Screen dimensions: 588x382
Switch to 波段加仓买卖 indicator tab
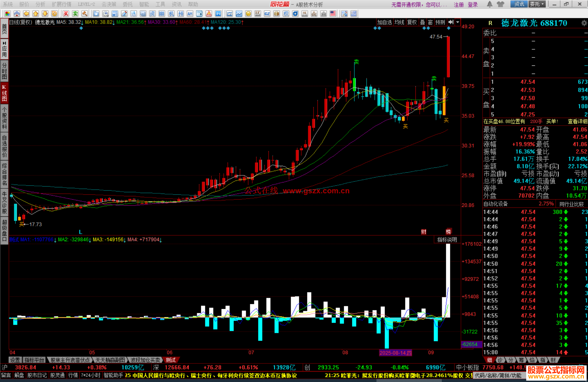145,360
